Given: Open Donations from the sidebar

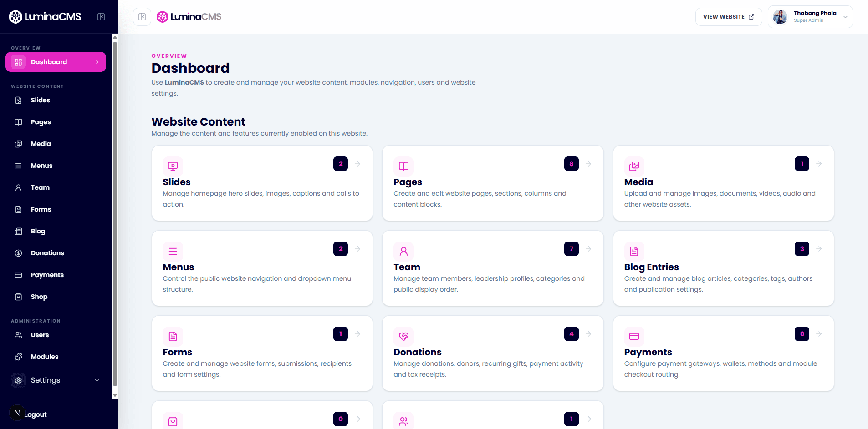Looking at the screenshot, I should coord(56,253).
